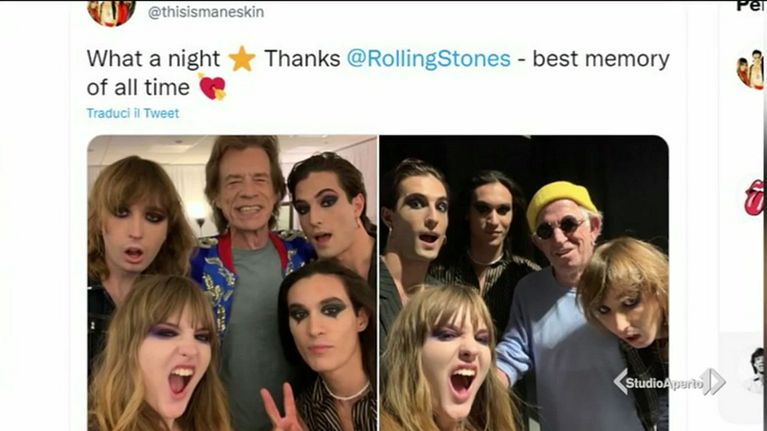767x431 pixels.
Task: Open the @RollingStones mention link
Action: click(x=428, y=58)
